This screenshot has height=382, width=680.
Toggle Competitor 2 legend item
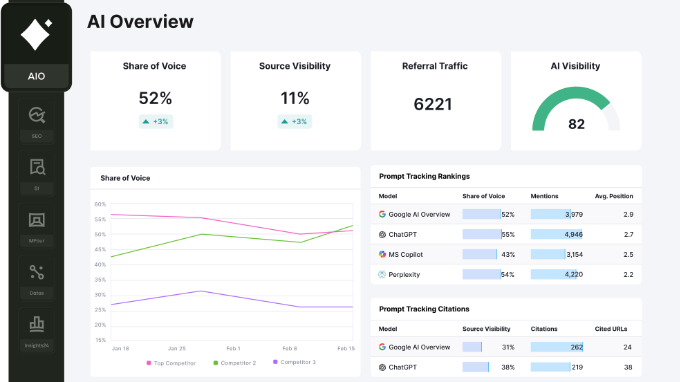click(235, 363)
